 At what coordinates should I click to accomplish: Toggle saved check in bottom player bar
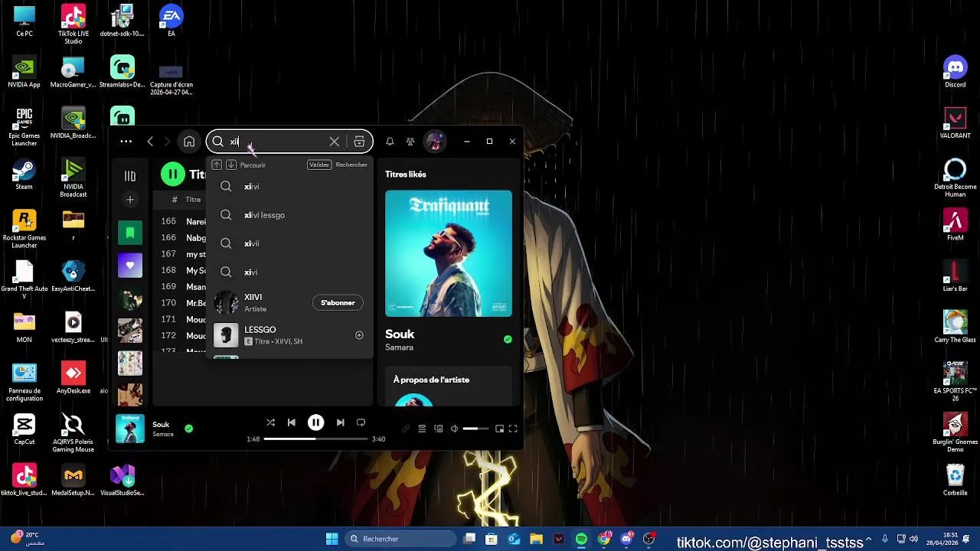pyautogui.click(x=189, y=429)
